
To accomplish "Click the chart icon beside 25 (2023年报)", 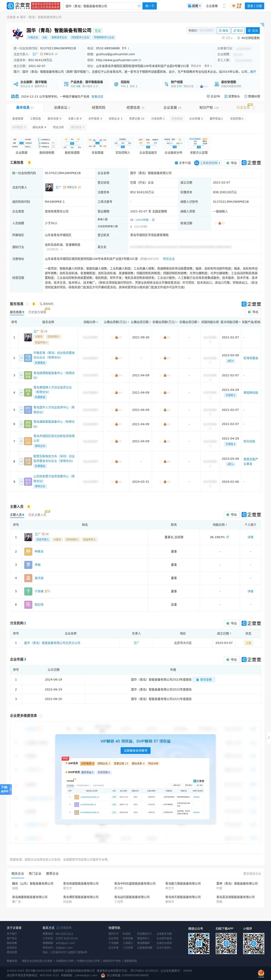I will pyautogui.click(x=153, y=220).
